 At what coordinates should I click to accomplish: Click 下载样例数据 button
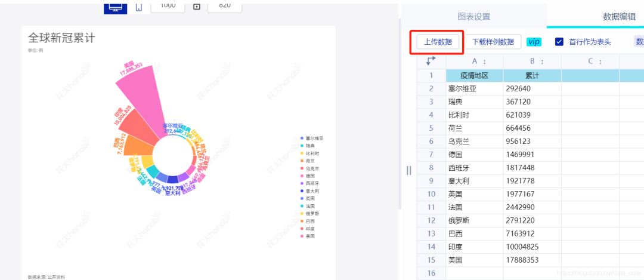coord(493,42)
